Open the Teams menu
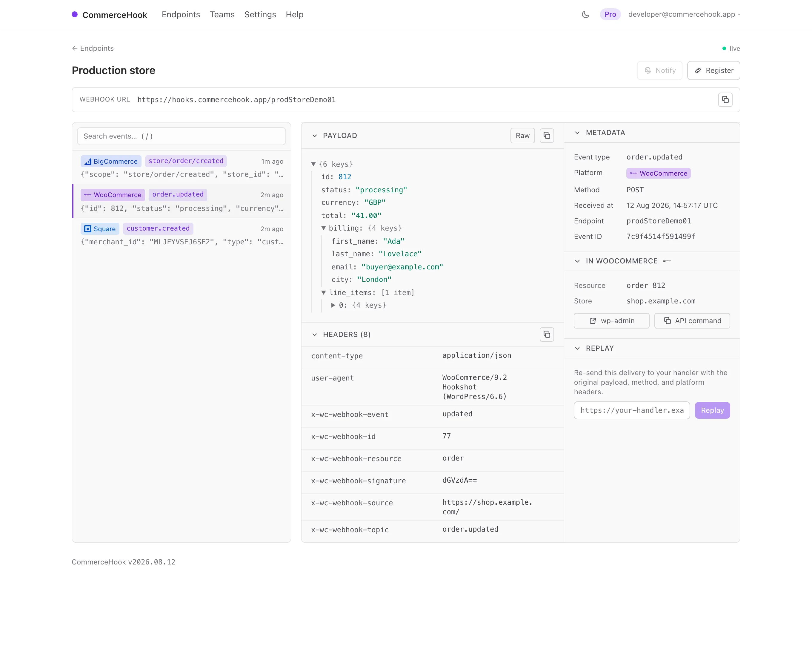Image resolution: width=812 pixels, height=669 pixels. point(222,15)
